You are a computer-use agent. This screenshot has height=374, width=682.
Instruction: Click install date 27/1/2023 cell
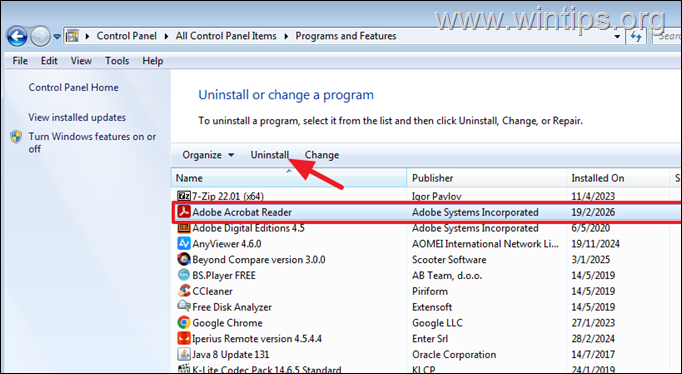[593, 323]
